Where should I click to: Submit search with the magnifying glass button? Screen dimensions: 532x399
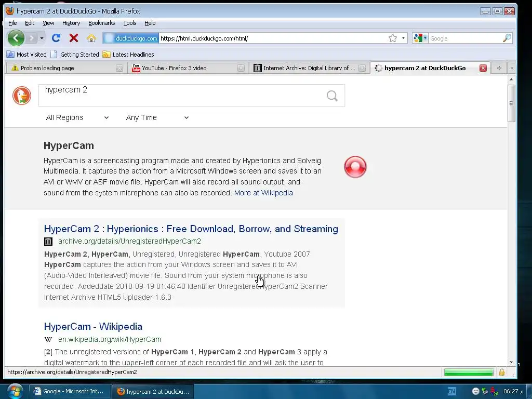[332, 96]
